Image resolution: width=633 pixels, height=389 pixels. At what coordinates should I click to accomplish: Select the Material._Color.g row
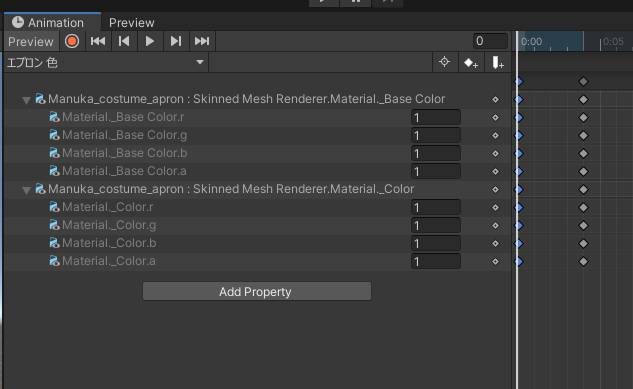[x=256, y=225]
